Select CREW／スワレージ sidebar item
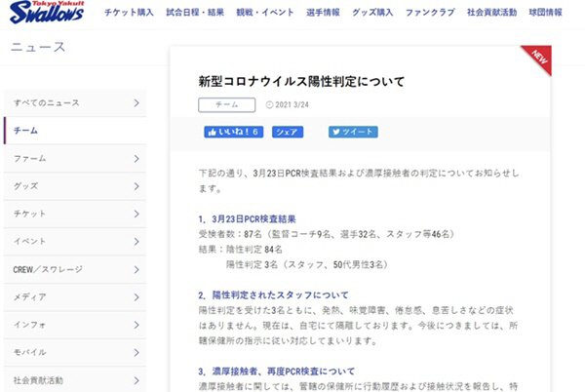This screenshot has height=392, width=585. pos(73,269)
